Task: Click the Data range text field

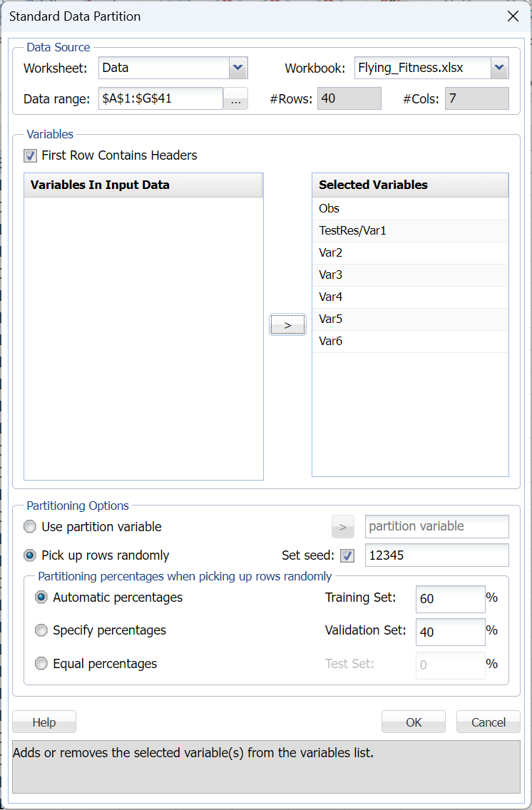Action: pyautogui.click(x=160, y=99)
